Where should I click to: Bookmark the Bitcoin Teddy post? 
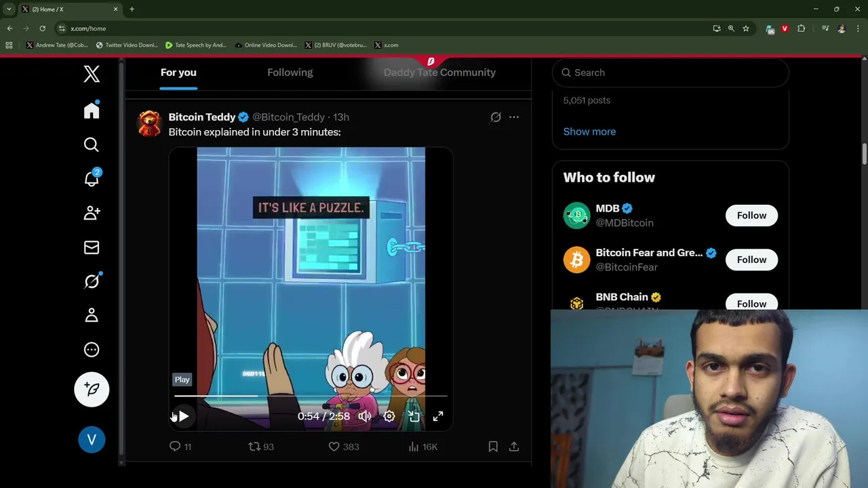[493, 447]
